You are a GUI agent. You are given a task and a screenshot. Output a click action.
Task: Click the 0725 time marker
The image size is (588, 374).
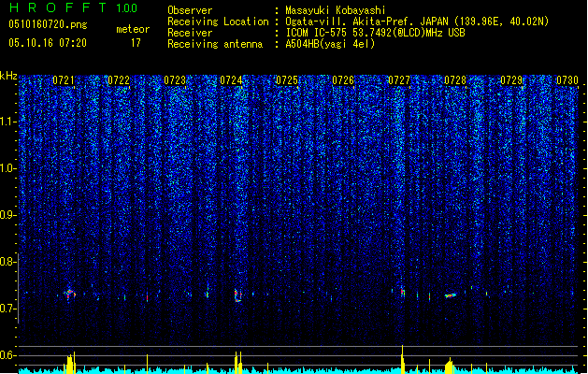click(x=287, y=80)
